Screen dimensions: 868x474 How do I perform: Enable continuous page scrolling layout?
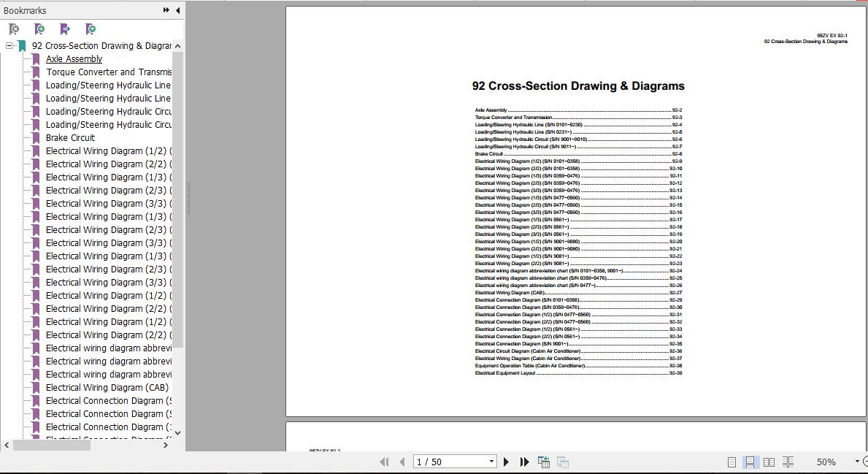750,462
